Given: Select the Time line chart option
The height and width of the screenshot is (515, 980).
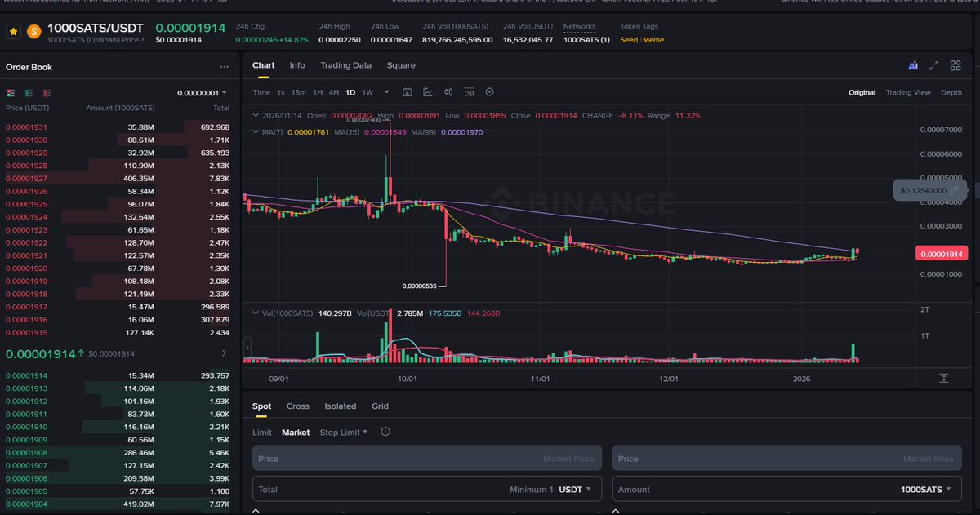Looking at the screenshot, I should [261, 92].
